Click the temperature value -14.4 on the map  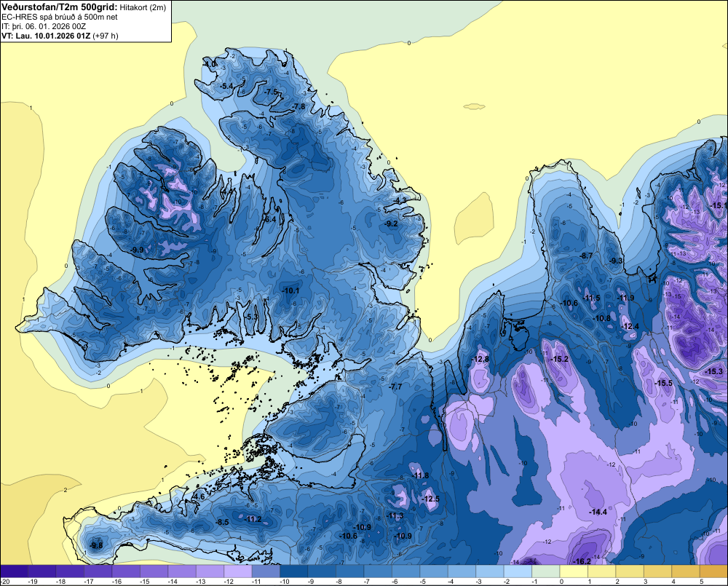tap(598, 512)
